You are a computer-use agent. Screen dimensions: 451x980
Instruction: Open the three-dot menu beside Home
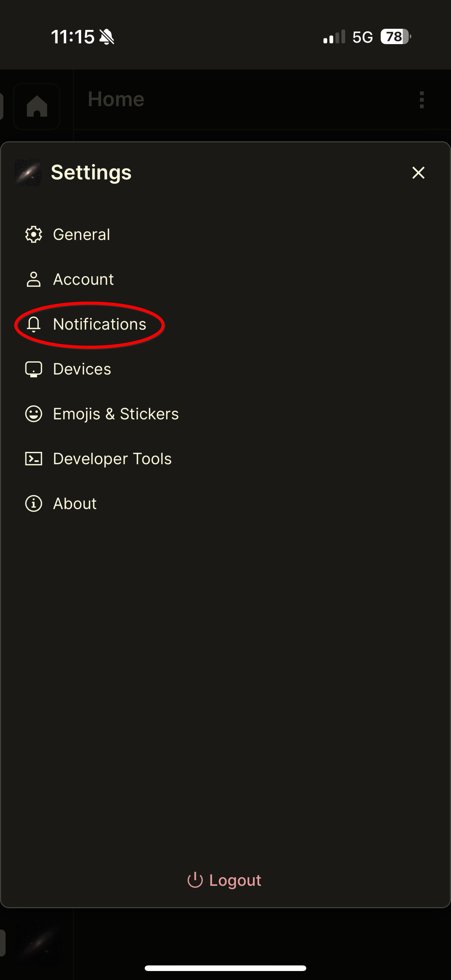pyautogui.click(x=421, y=100)
